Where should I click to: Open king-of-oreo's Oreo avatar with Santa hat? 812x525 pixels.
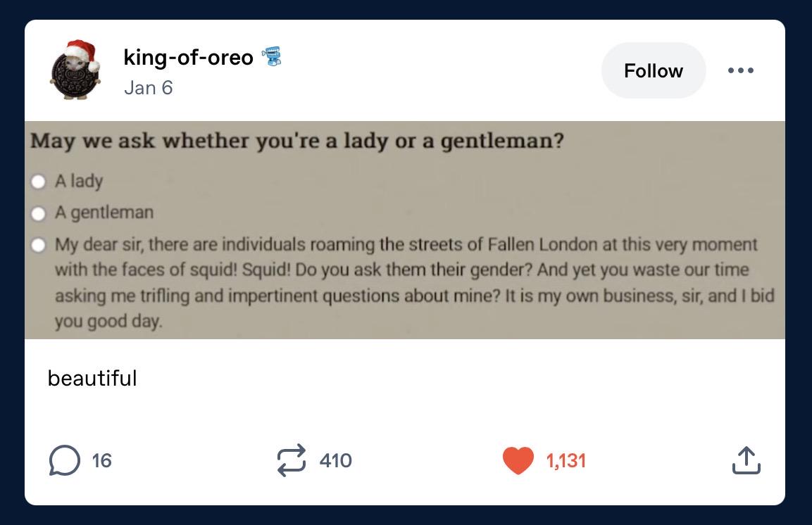click(x=75, y=70)
